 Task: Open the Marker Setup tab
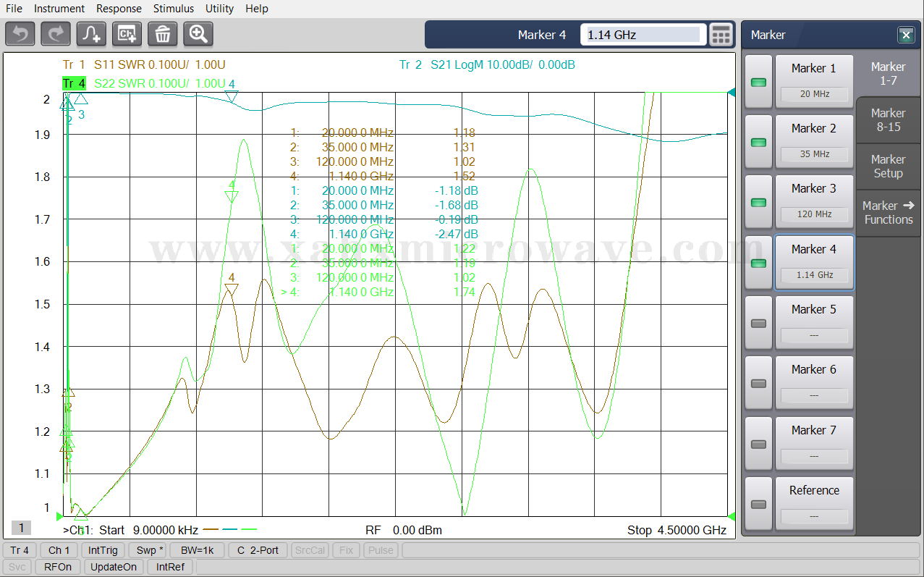(888, 166)
